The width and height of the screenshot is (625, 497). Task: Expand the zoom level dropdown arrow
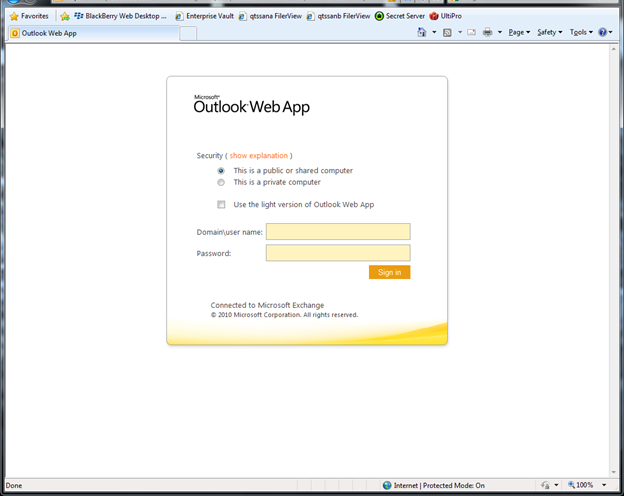point(604,485)
